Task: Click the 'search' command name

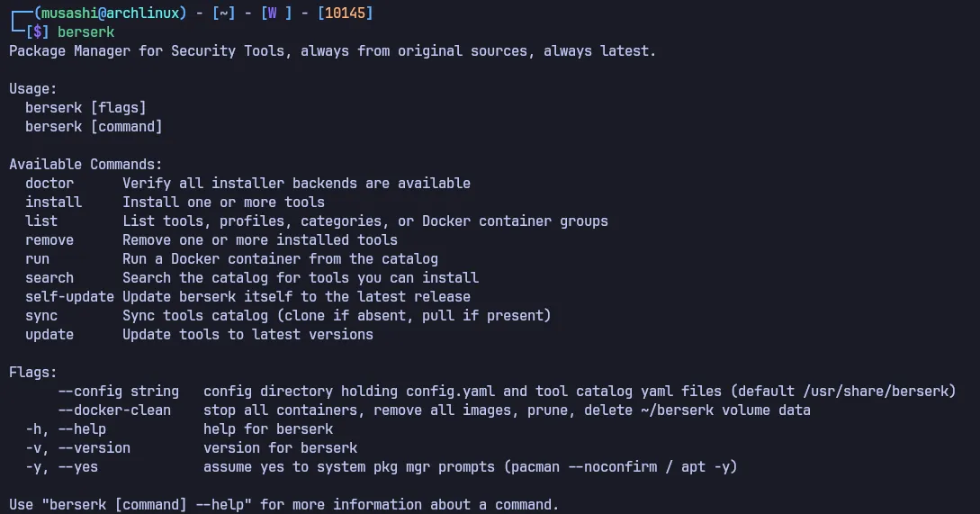Action: (x=49, y=277)
